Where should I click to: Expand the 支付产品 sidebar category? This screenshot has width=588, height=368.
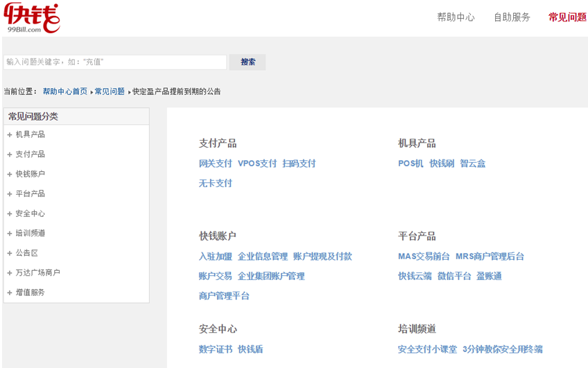pyautogui.click(x=31, y=154)
